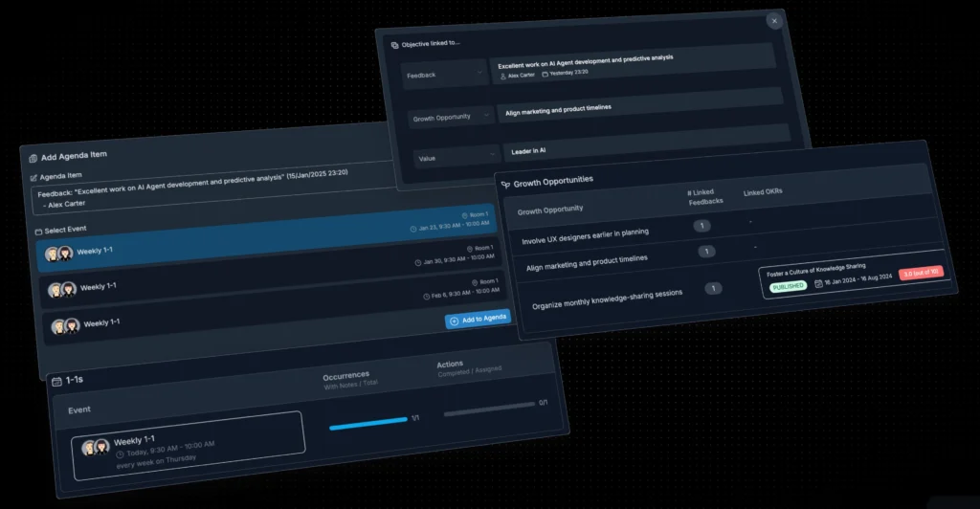Click the Align marketing and product timelines field

click(x=639, y=105)
